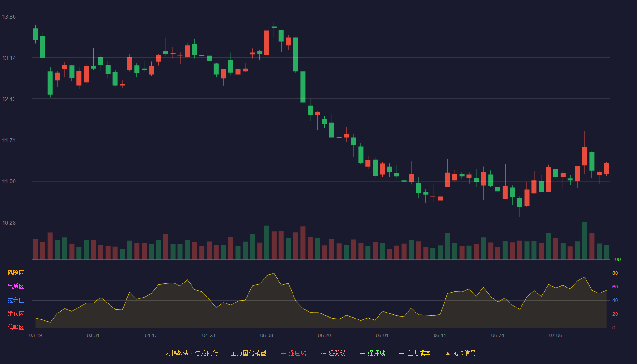
Task: Toggle the 主力成本 legend entry
Action: coord(415,353)
